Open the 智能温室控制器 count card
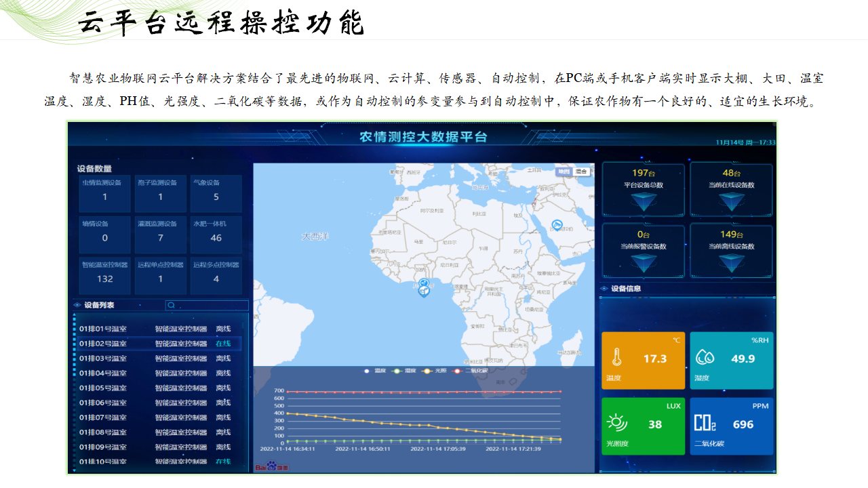868x488 pixels. 104,276
